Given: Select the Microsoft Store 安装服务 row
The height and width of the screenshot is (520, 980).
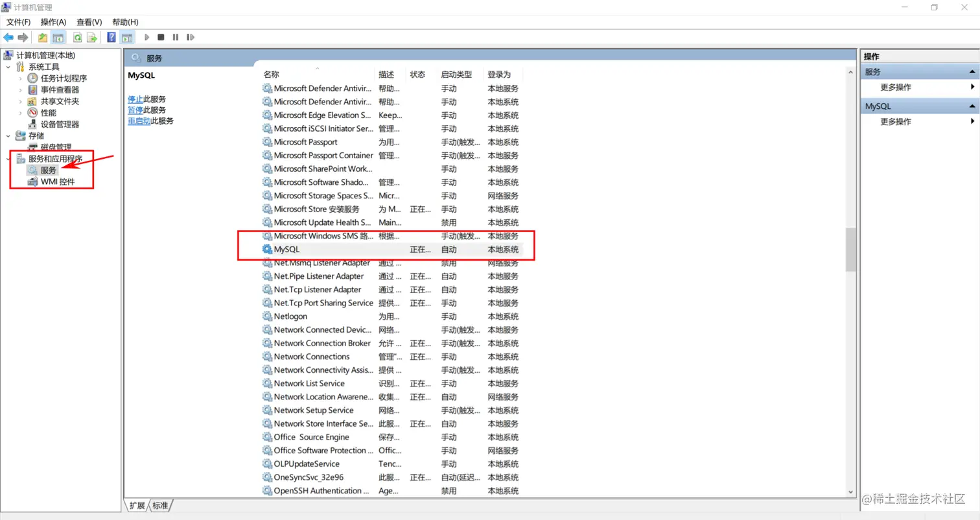Looking at the screenshot, I should tap(391, 209).
